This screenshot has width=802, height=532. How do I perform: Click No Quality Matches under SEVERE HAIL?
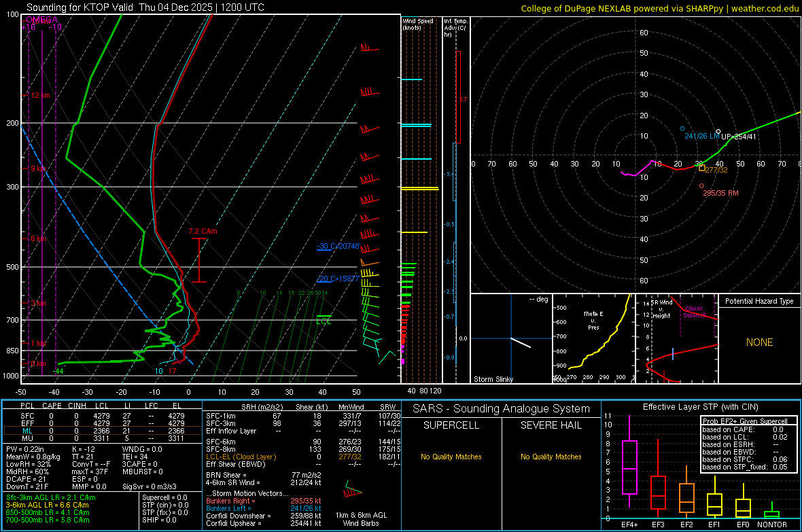pos(551,457)
